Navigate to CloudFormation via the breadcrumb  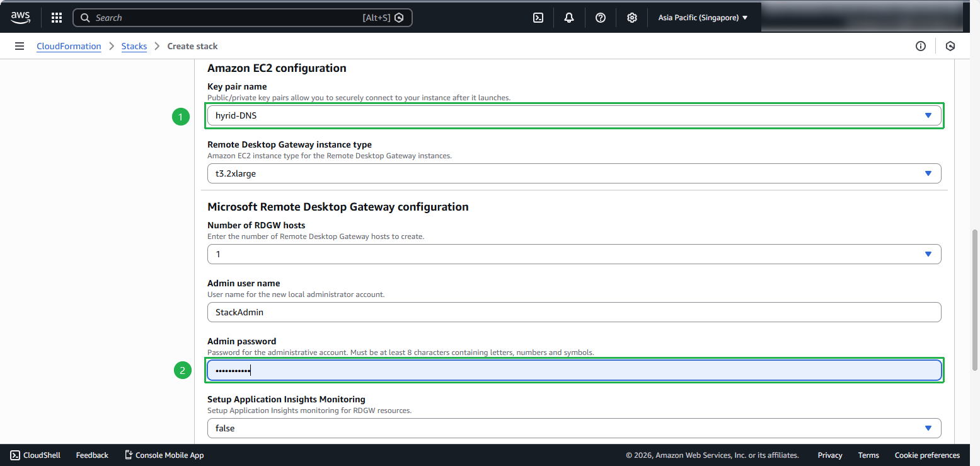69,45
